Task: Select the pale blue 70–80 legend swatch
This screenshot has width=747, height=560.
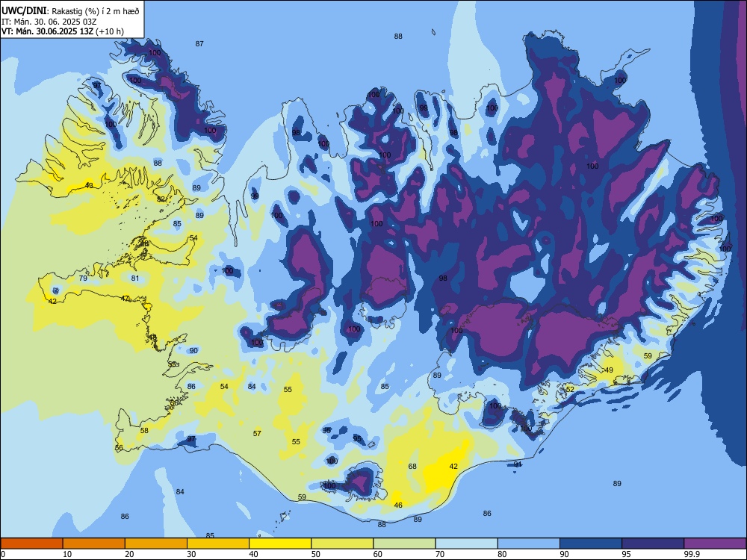Action: (x=466, y=544)
